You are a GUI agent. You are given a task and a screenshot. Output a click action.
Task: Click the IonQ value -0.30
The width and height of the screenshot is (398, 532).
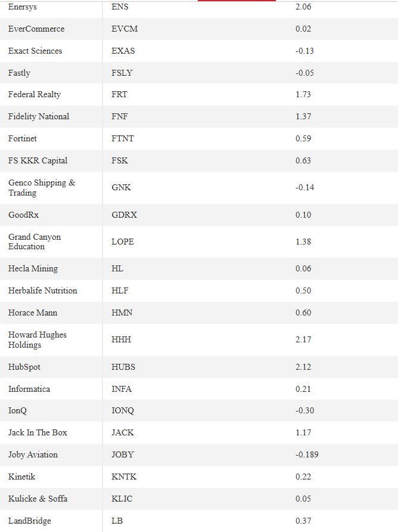point(305,410)
